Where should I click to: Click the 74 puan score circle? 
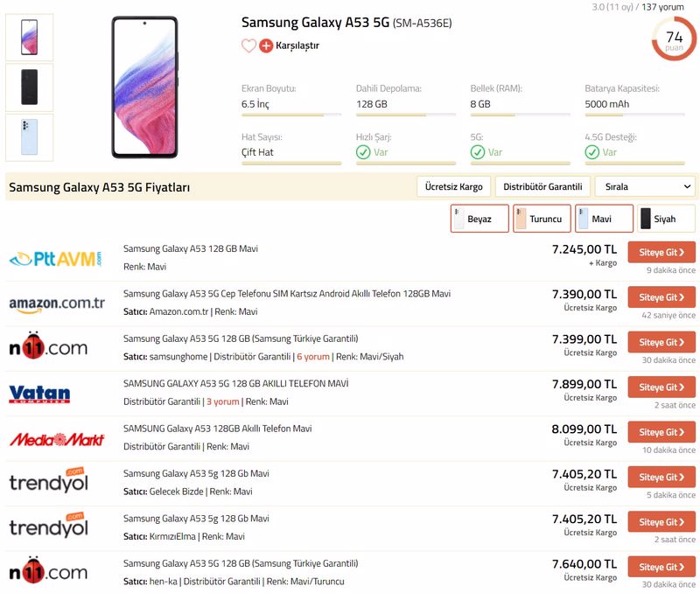[674, 39]
